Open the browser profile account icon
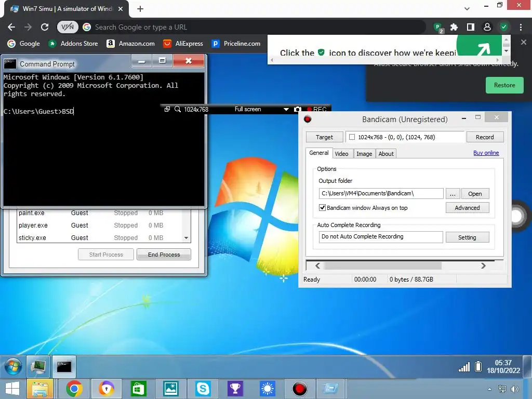Image resolution: width=532 pixels, height=399 pixels. (x=487, y=27)
